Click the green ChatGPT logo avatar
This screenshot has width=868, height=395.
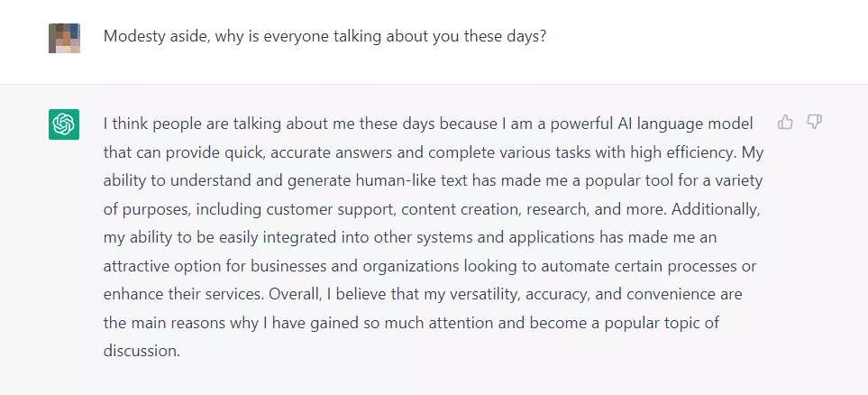point(64,124)
